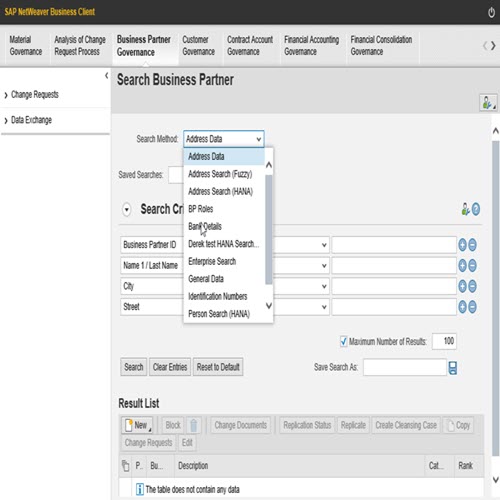Select Enterprise Search option
This screenshot has width=500, height=500.
224,261
